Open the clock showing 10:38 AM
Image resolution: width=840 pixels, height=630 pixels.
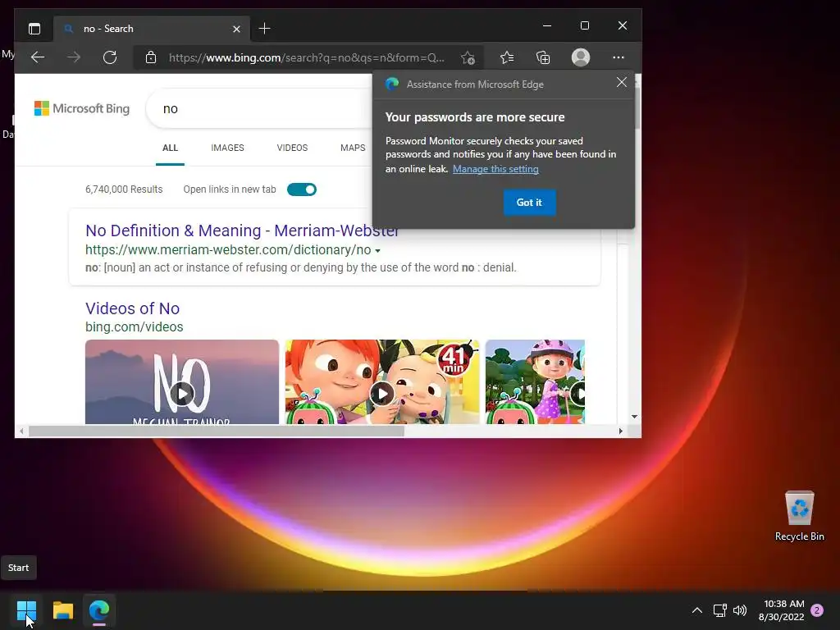pyautogui.click(x=782, y=610)
